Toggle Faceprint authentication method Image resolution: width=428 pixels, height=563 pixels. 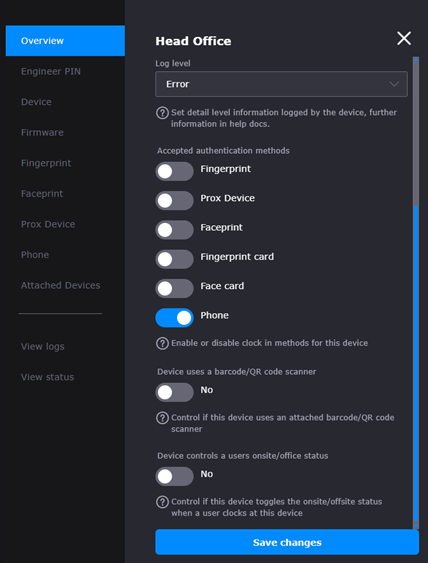coord(175,230)
